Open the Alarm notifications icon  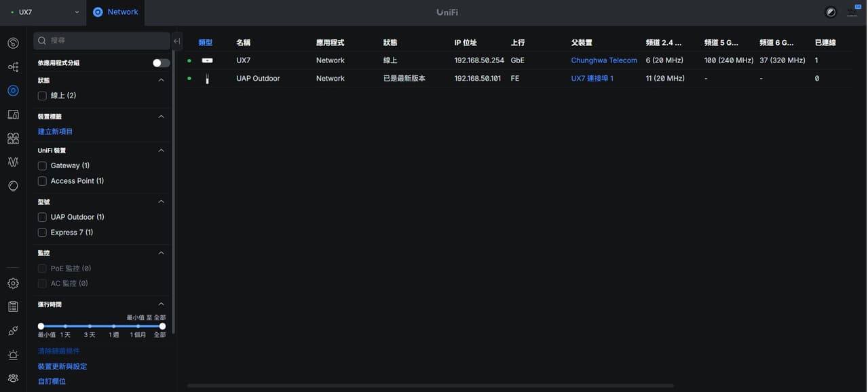point(13,355)
